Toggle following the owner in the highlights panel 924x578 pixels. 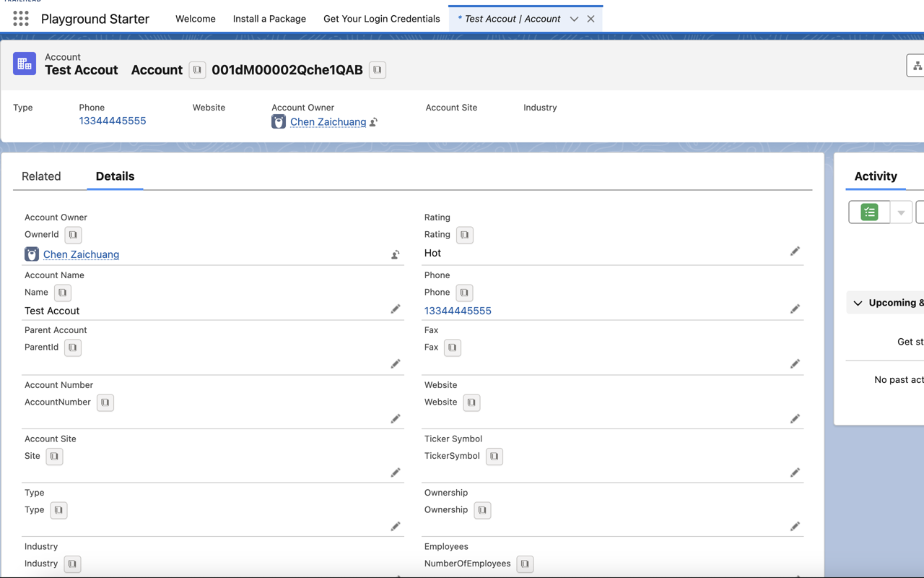pos(372,122)
